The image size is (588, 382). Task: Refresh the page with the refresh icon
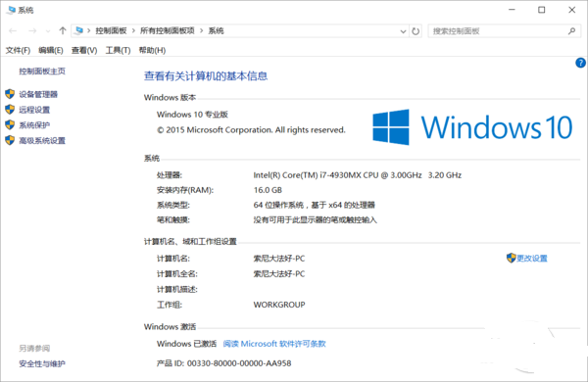click(416, 31)
